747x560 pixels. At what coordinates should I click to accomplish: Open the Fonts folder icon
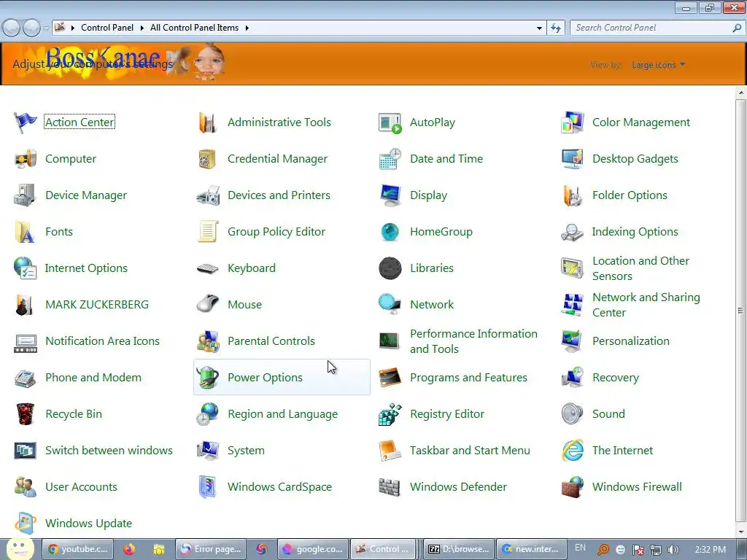(26, 232)
